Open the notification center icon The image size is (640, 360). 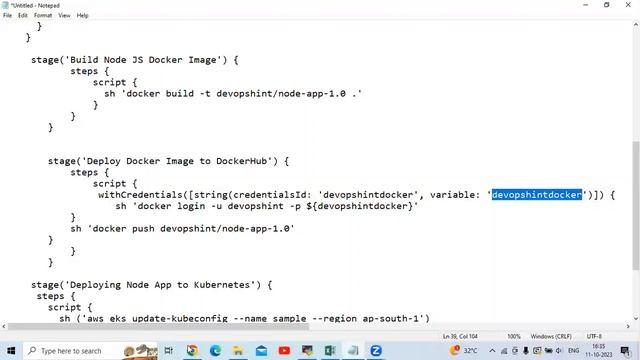point(625,351)
